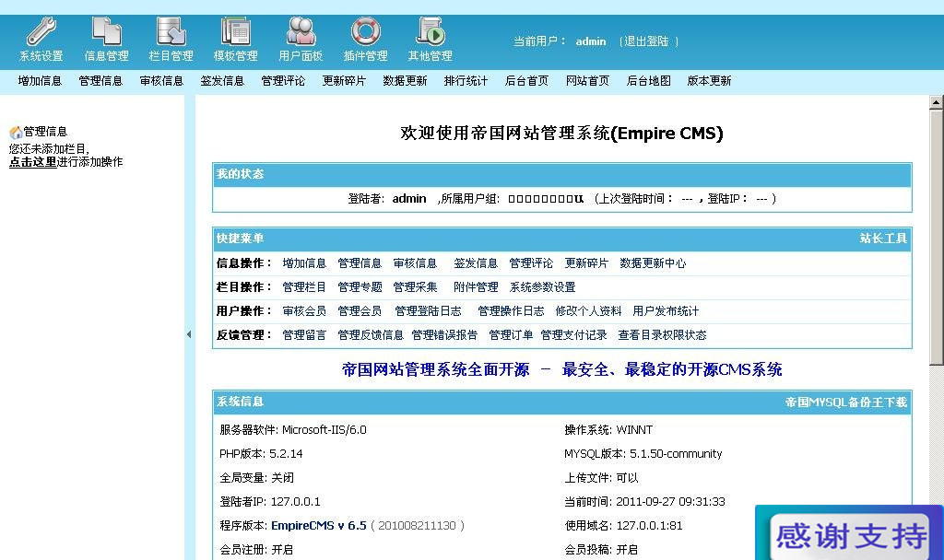Click 点击这里 link in the sidebar
Screen dimensions: 944x560
click(x=32, y=162)
